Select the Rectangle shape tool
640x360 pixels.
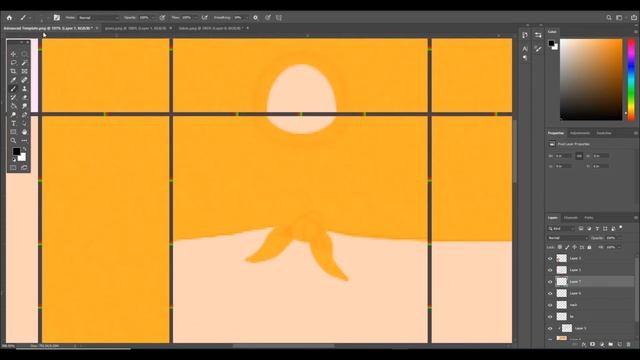(x=13, y=132)
